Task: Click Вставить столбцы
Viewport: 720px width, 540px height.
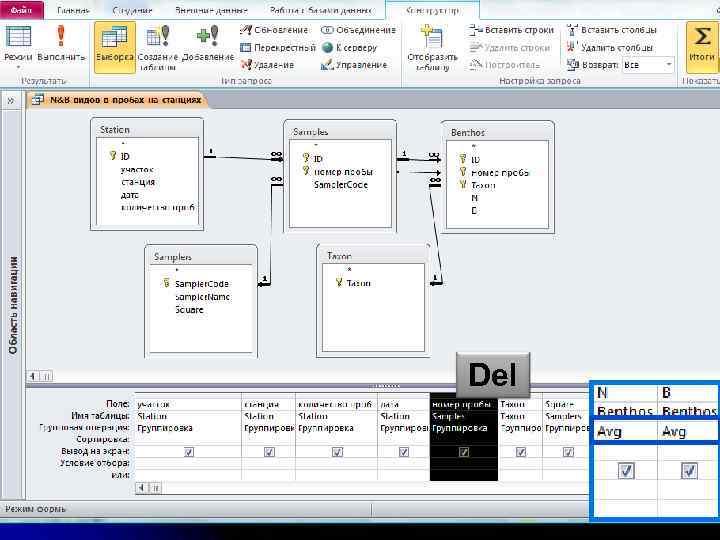Action: click(x=612, y=30)
